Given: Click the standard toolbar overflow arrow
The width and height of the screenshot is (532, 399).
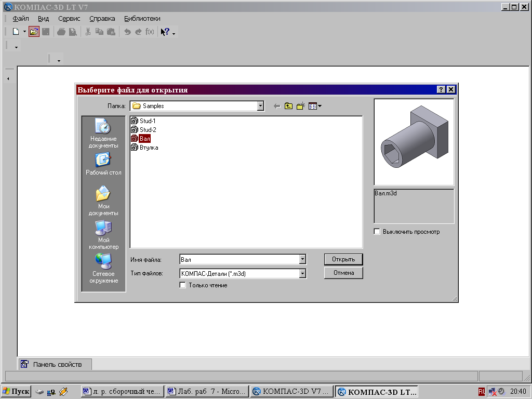Looking at the screenshot, I should (174, 34).
